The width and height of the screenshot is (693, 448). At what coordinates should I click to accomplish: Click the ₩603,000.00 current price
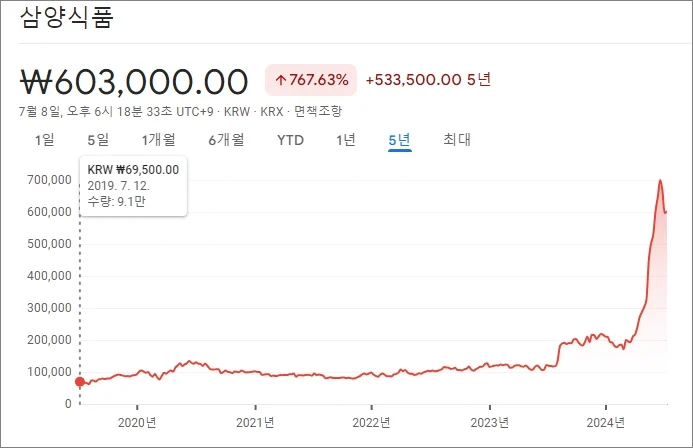pyautogui.click(x=134, y=82)
